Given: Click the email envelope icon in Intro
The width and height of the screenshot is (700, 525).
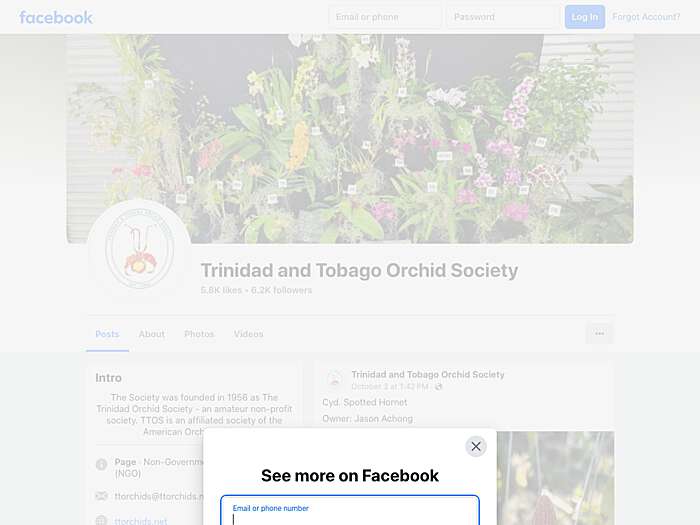Looking at the screenshot, I should (102, 496).
